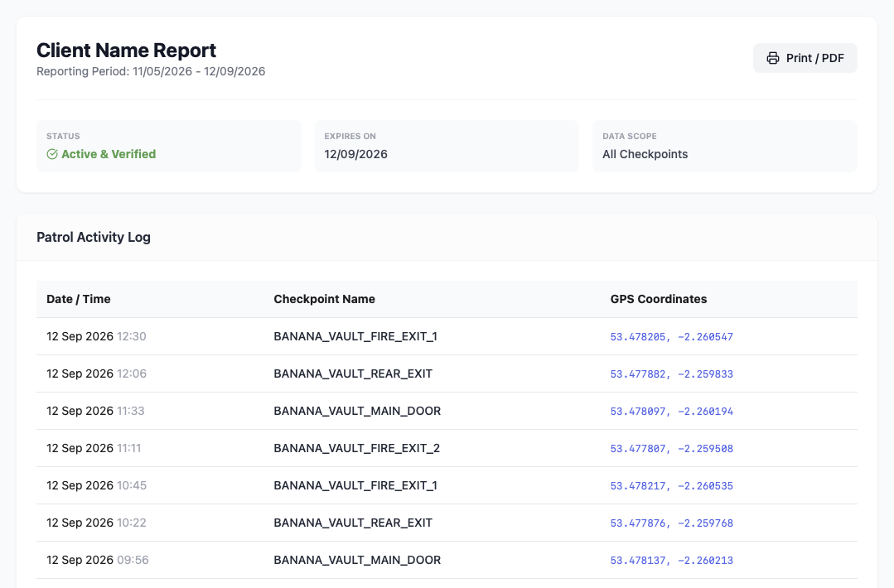Select the 11:11 BANANA_VAULT_FIRE_EXIT_2 row

[x=447, y=448]
